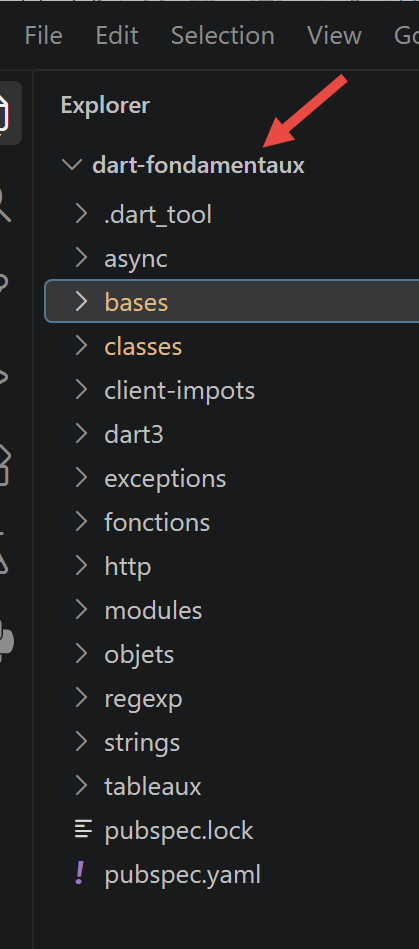The width and height of the screenshot is (419, 949).
Task: Expand the dart3 folder chevron
Action: [81, 434]
